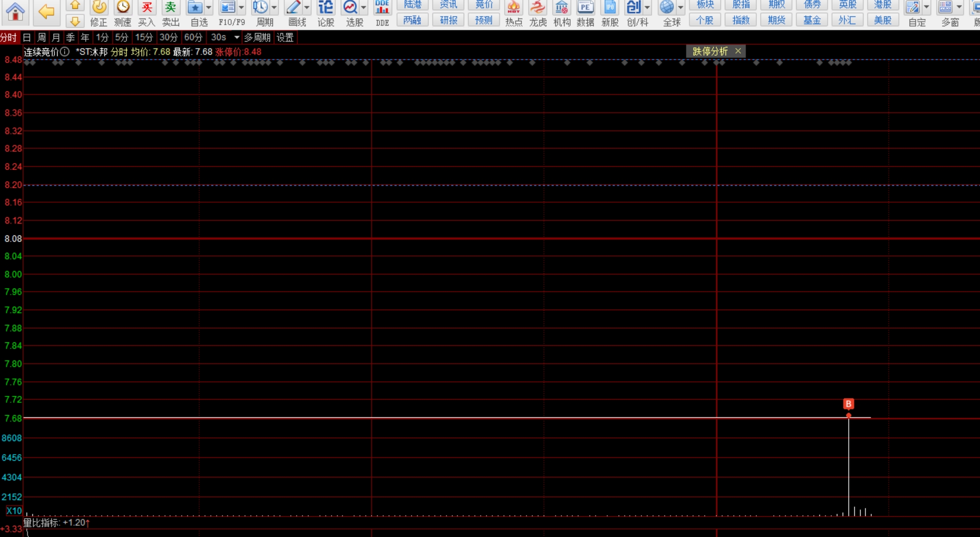Image resolution: width=980 pixels, height=537 pixels.
Task: Click the home icon
Action: 15,12
